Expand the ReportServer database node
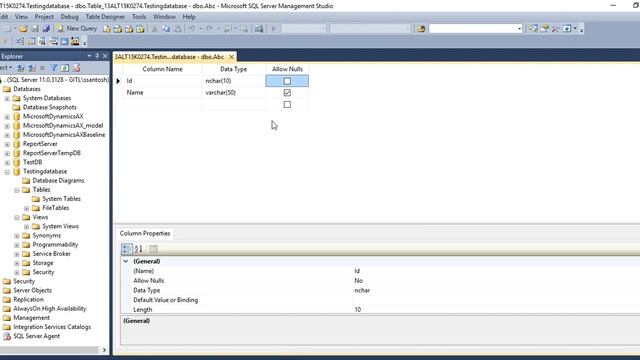Screen dimensions: 640x360 [7, 144]
